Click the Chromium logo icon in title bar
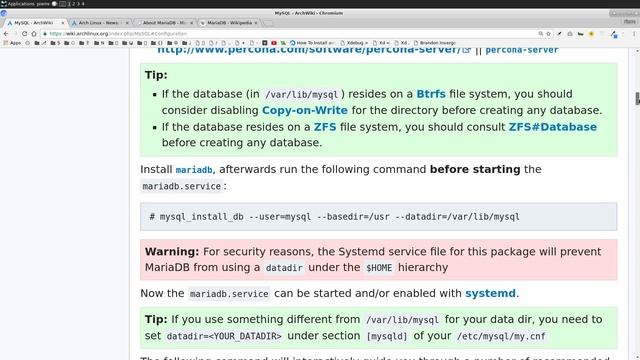640x360 pixels. tap(4, 13)
